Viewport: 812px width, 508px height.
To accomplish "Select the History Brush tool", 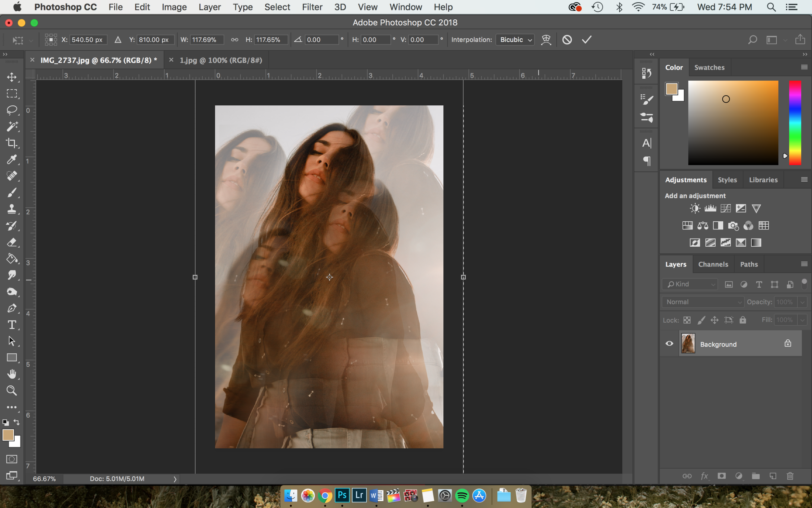I will point(12,226).
